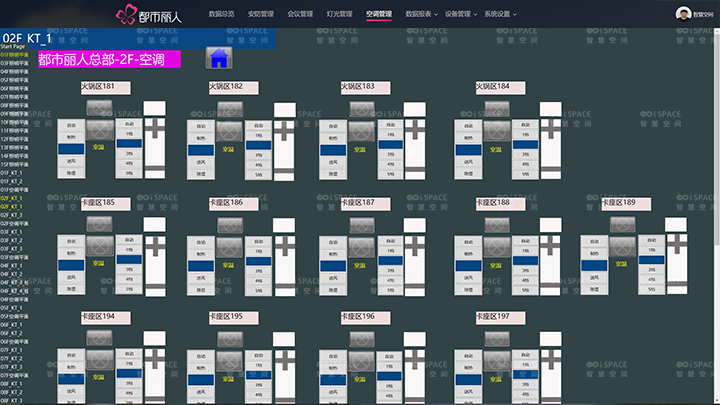Select 自动 mode for 火锅区181
The width and height of the screenshot is (720, 405).
click(71, 127)
